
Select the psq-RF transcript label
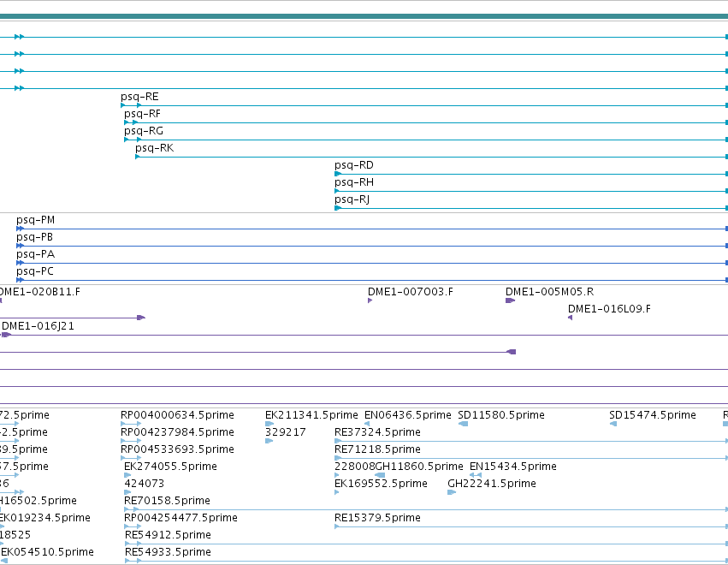pos(142,114)
